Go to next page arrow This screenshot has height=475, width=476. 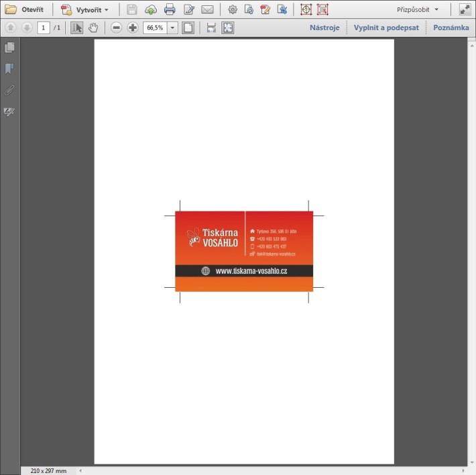27,28
